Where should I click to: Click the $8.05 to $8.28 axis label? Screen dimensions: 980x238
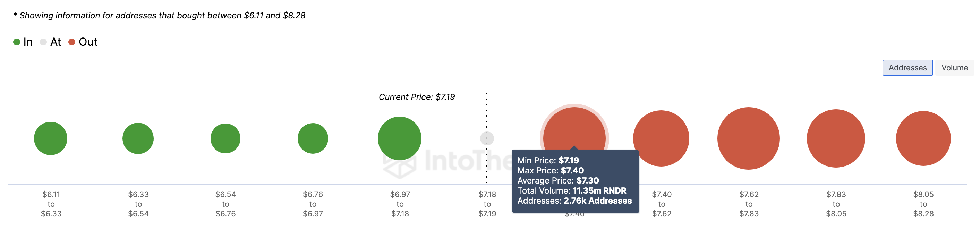click(x=923, y=204)
